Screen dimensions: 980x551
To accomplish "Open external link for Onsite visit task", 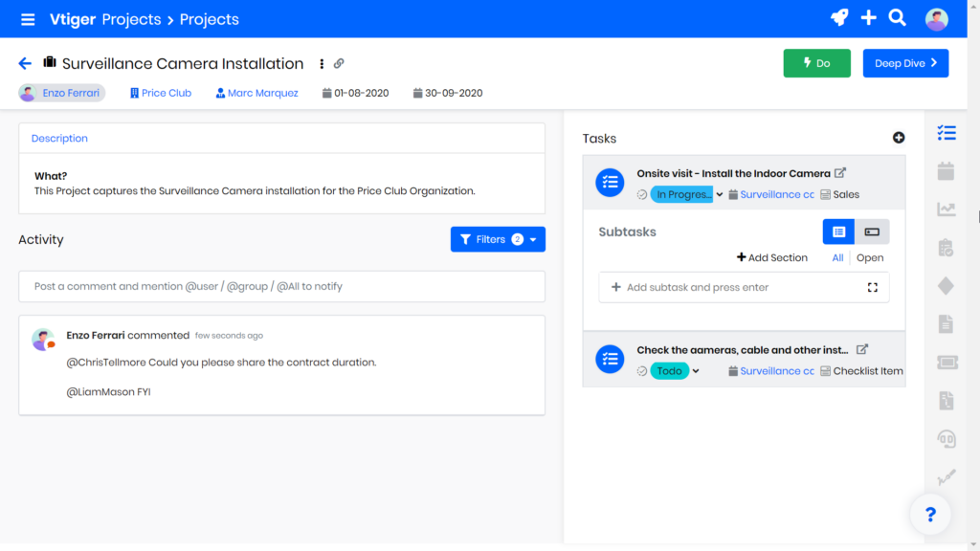I will (x=840, y=173).
